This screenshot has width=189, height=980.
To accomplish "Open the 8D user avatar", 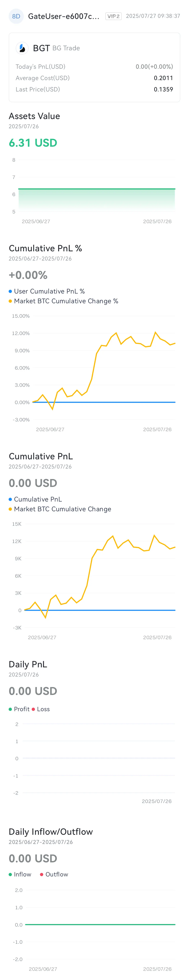I will (16, 16).
